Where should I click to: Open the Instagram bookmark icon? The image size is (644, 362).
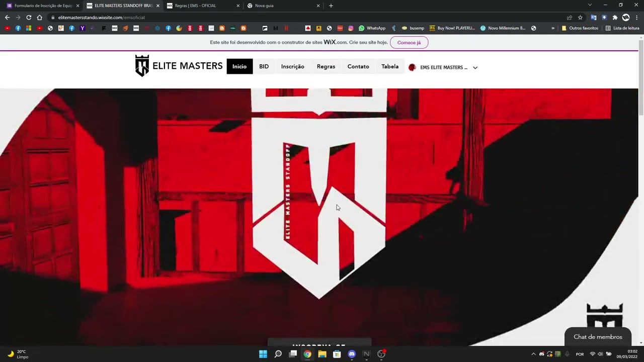coord(351,28)
